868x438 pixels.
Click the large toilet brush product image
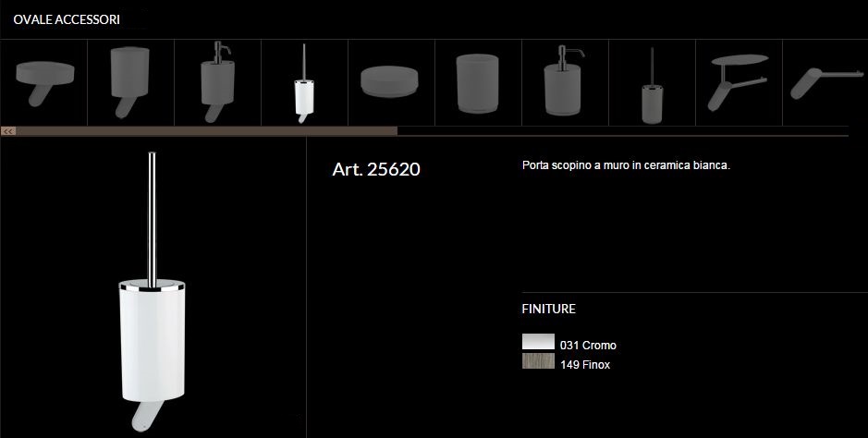click(152, 292)
